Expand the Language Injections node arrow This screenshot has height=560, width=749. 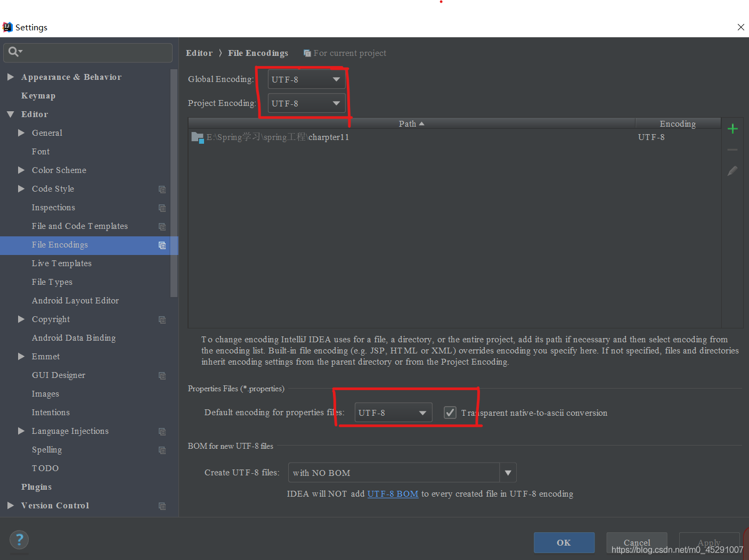21,431
